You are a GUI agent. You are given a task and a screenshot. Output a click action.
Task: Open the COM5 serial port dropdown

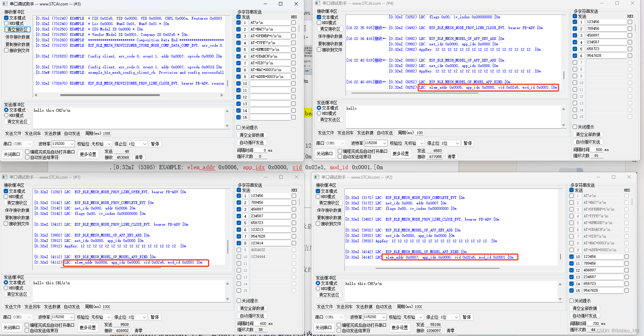[x=23, y=144]
